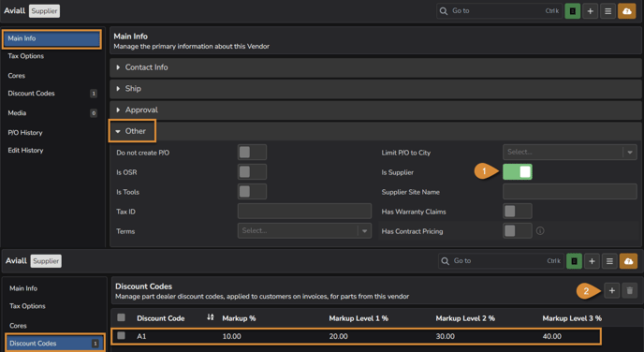Open the hamburger menu icon in top header
Viewport: 644px width, 352px height.
point(607,11)
